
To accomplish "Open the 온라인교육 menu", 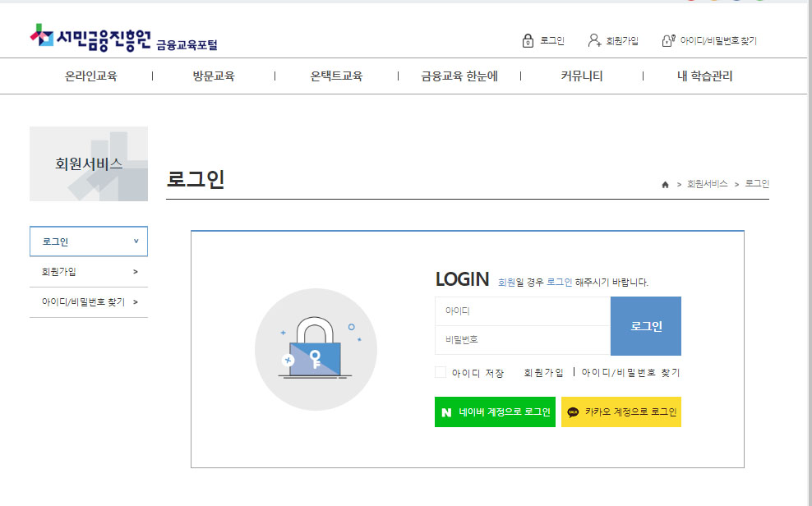I will pyautogui.click(x=90, y=76).
